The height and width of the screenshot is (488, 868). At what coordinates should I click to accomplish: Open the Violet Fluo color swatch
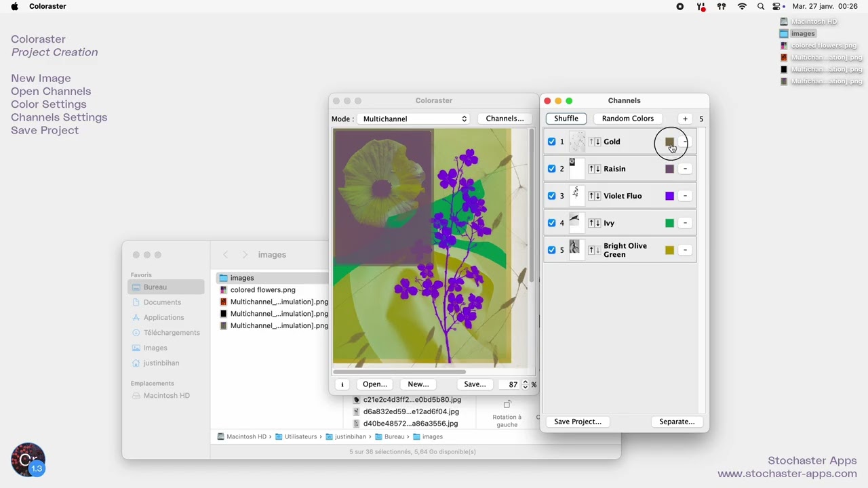(669, 196)
